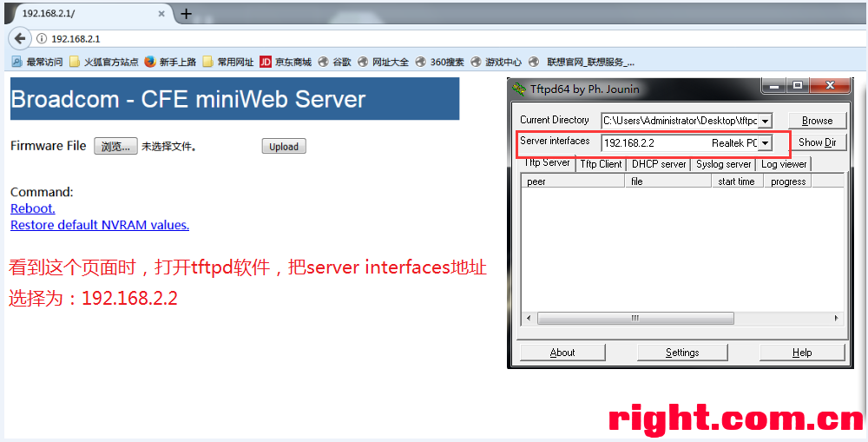Click the peer column header

pos(573,181)
